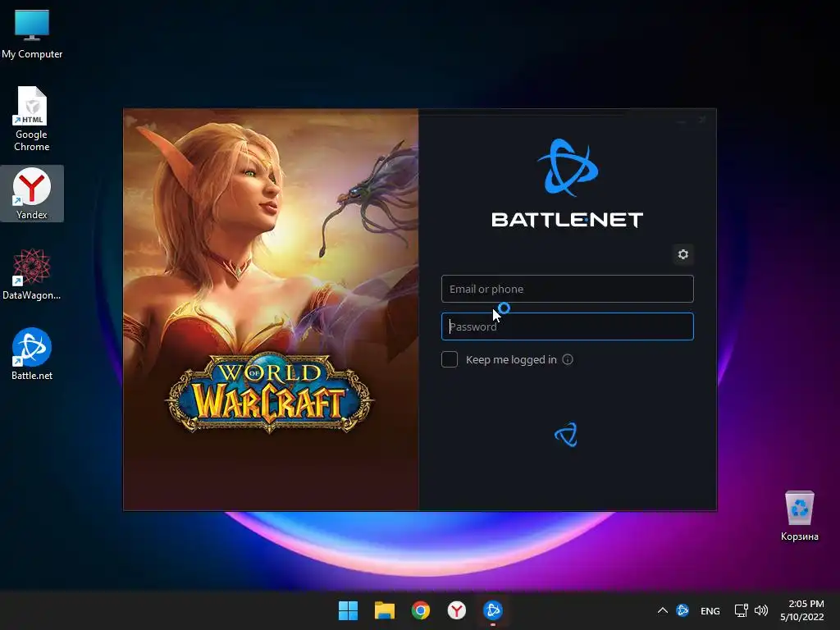Open the Battle.net login settings gear

pos(683,254)
